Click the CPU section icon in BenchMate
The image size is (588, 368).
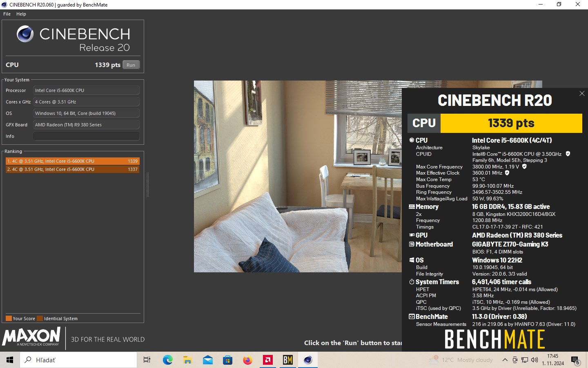tap(412, 140)
